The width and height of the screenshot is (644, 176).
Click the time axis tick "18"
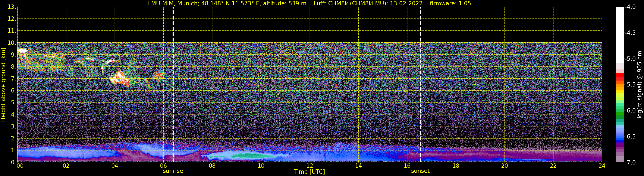(x=456, y=166)
